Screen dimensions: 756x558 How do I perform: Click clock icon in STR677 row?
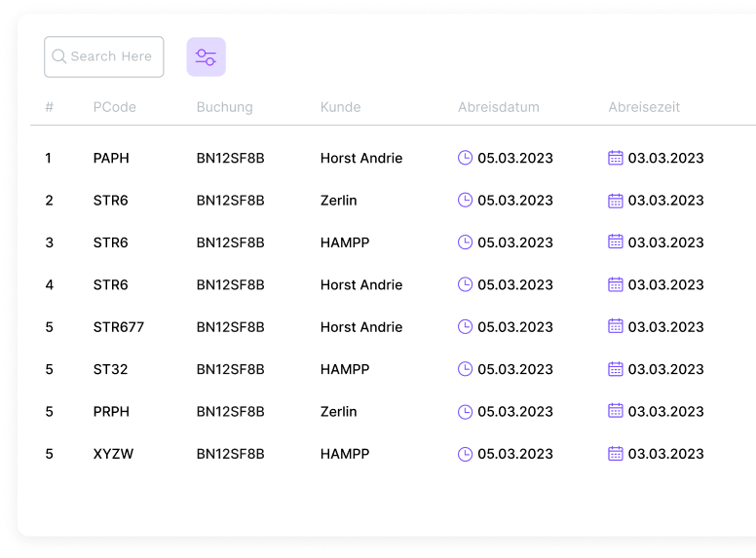(466, 327)
